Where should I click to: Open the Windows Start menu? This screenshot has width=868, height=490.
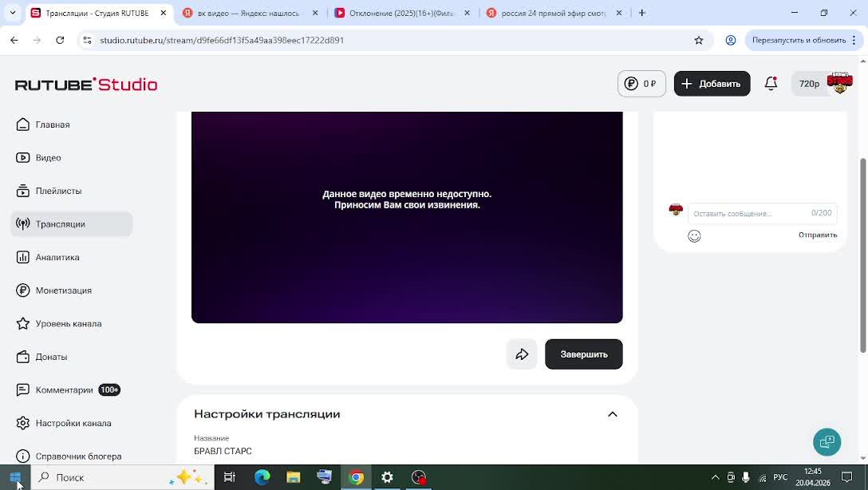[x=15, y=477]
